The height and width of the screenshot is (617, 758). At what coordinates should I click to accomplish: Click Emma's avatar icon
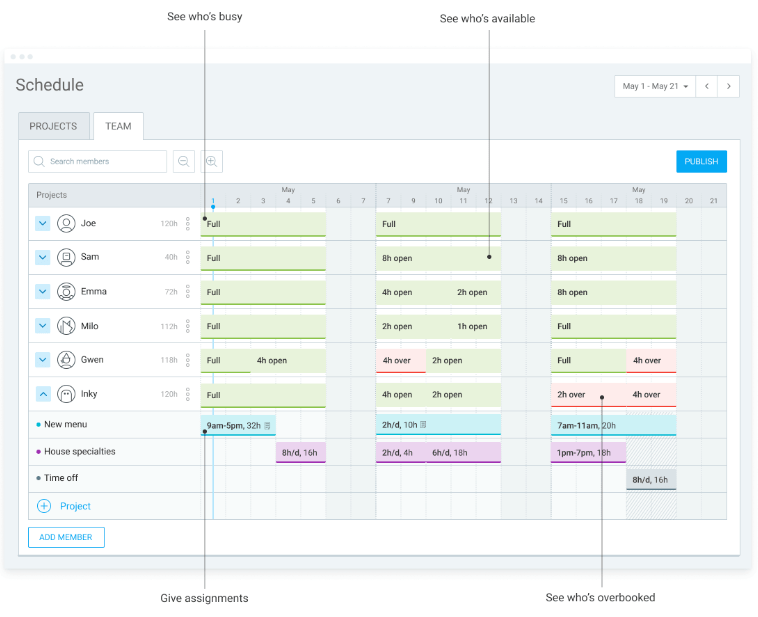click(66, 292)
